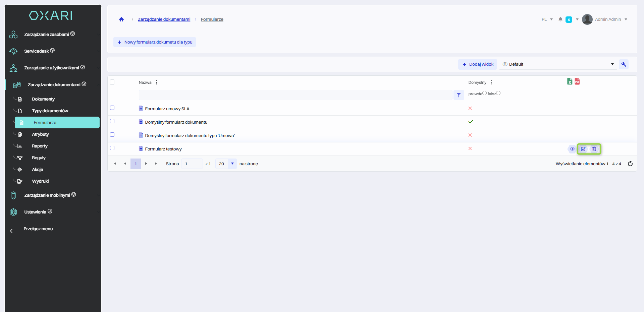This screenshot has height=312, width=644.
Task: Open the PL language selector
Action: [x=547, y=19]
